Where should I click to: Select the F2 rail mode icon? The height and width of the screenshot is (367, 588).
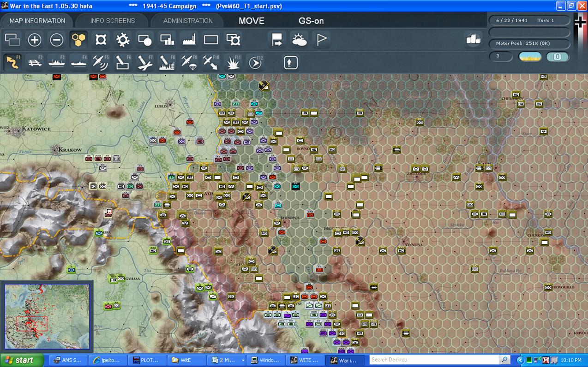(35, 62)
